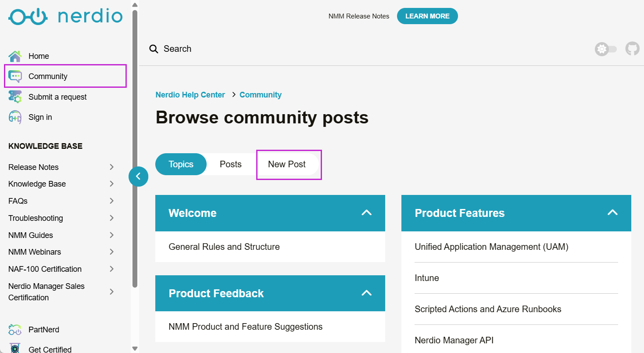
Task: Toggle the dark mode switch
Action: 606,49
